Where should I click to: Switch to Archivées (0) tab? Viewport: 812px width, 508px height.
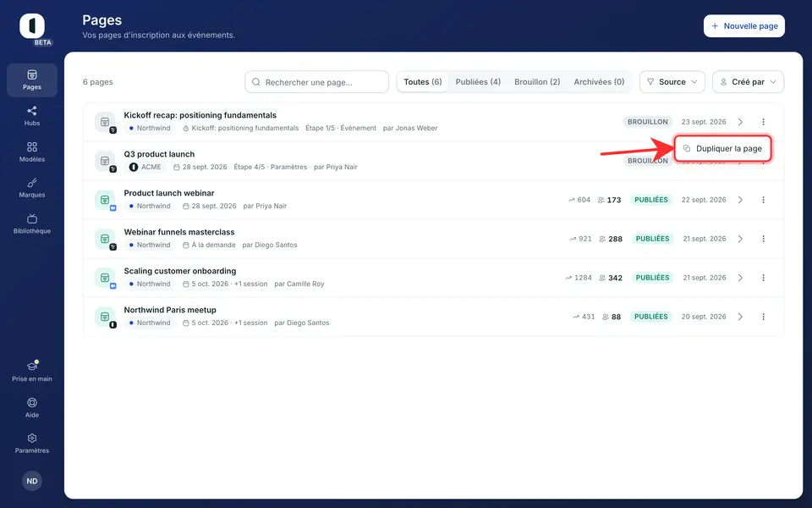point(599,82)
